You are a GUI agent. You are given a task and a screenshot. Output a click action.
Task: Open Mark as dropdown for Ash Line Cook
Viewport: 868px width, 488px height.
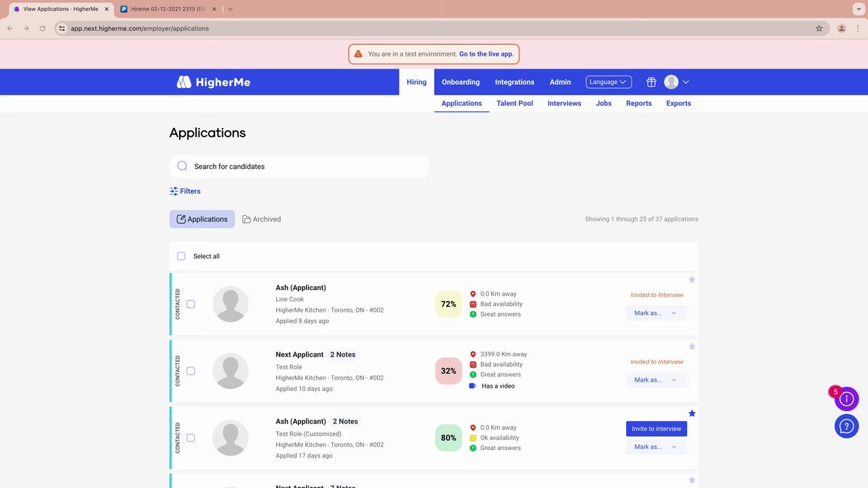pyautogui.click(x=656, y=313)
